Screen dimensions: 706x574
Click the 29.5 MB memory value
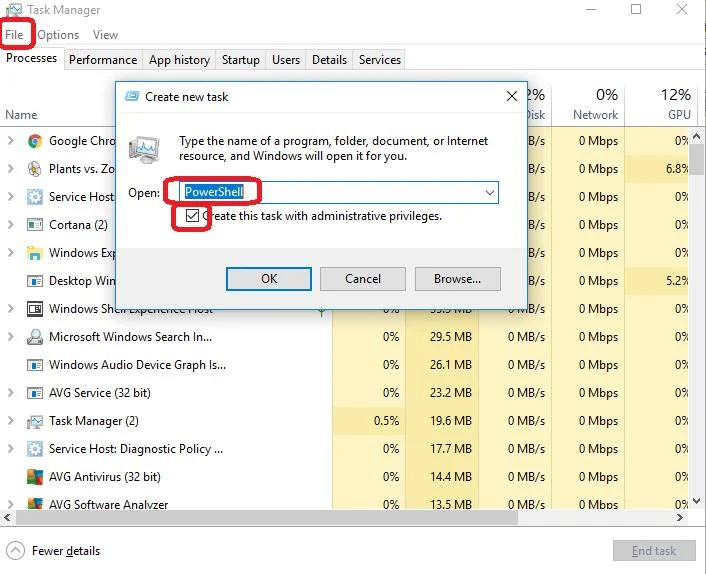451,337
